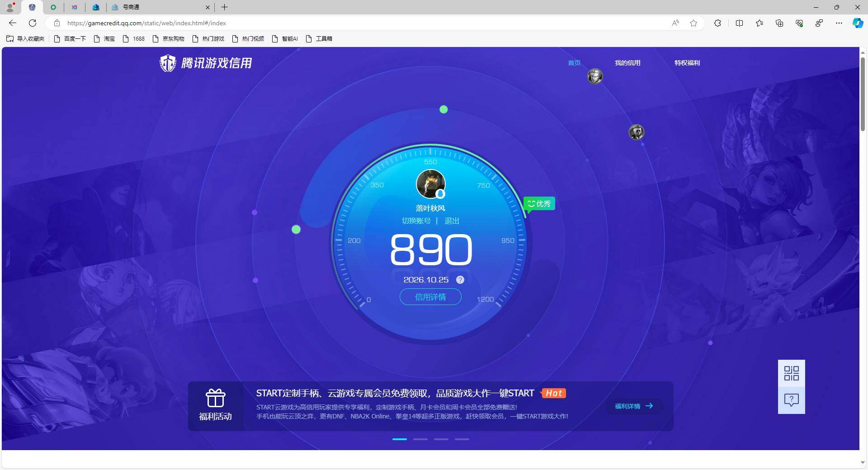Add page to favorites star icon
The image size is (868, 470).
pos(693,23)
